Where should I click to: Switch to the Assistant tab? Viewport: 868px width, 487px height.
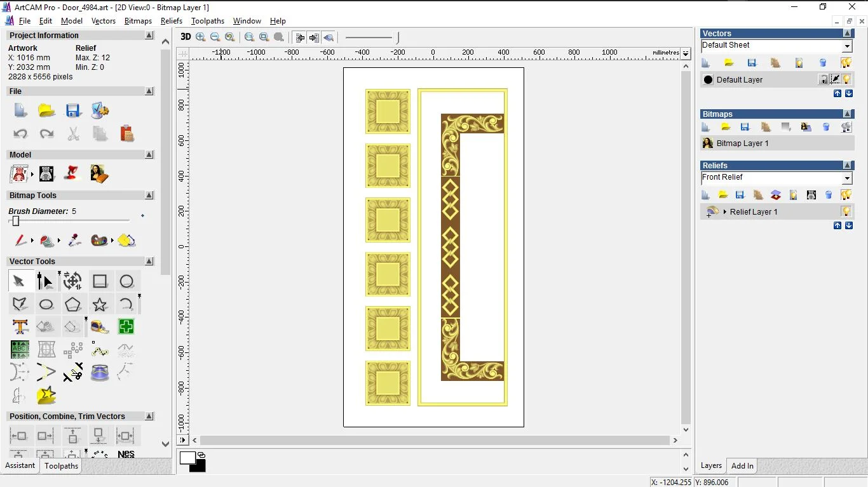(20, 465)
